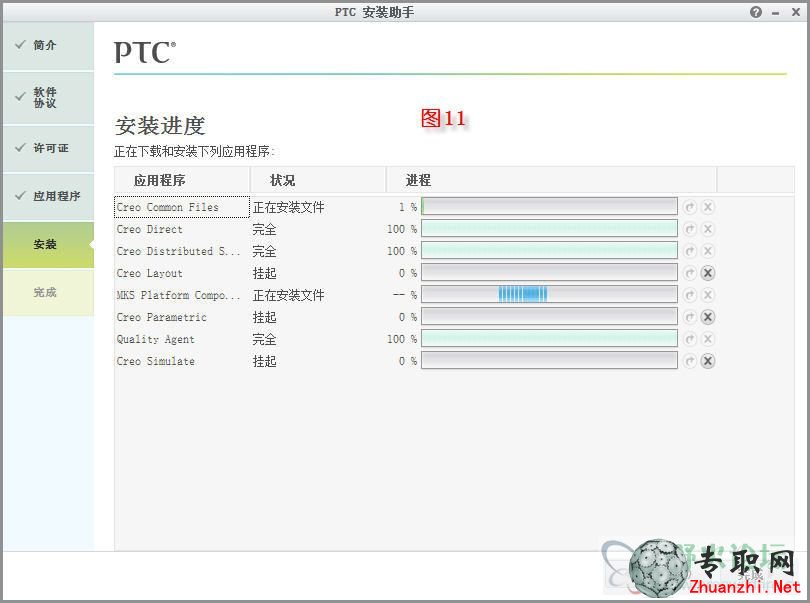Click retry icon for Creo Layout

pyautogui.click(x=690, y=273)
